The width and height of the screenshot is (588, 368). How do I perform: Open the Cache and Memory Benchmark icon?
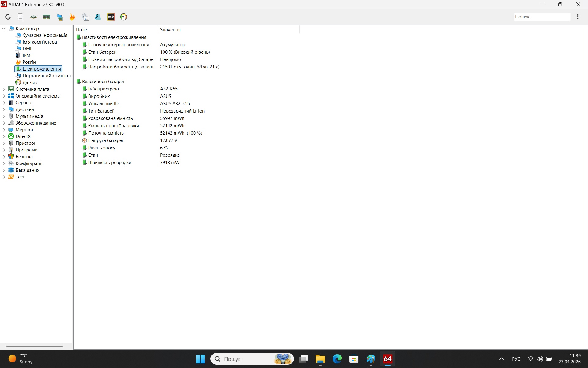pos(46,17)
